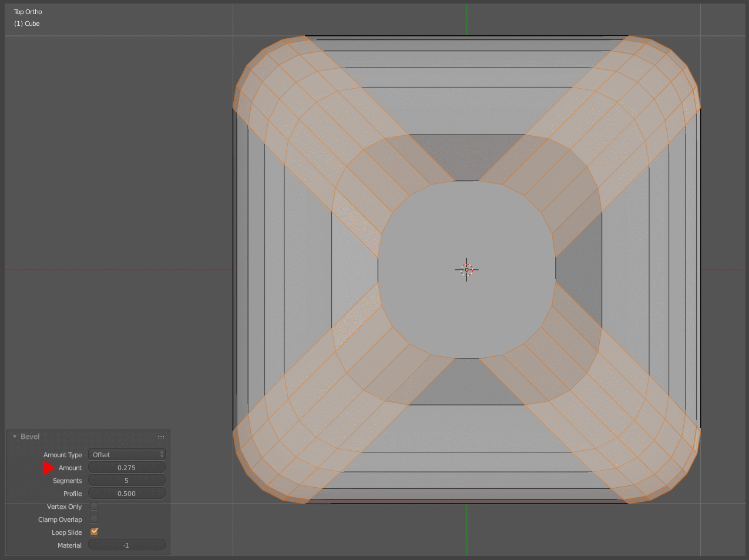This screenshot has height=560, width=749.
Task: Click the "(1) Cube" object label
Action: pos(27,24)
